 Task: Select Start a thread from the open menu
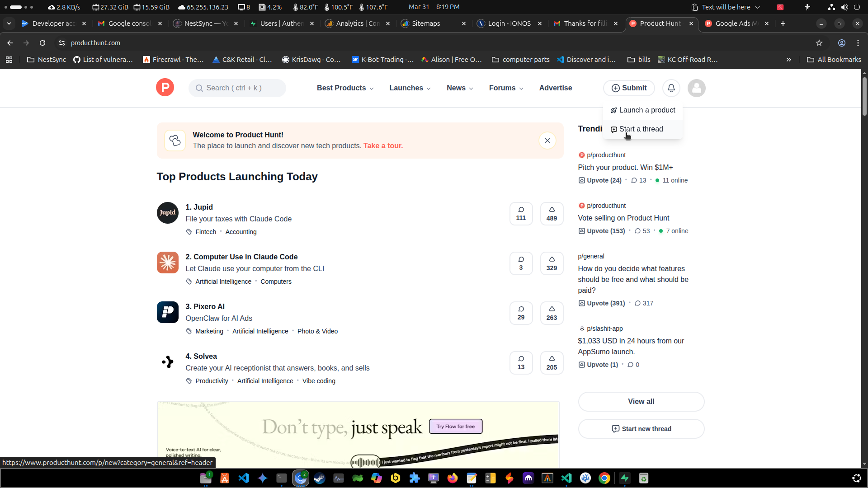641,129
